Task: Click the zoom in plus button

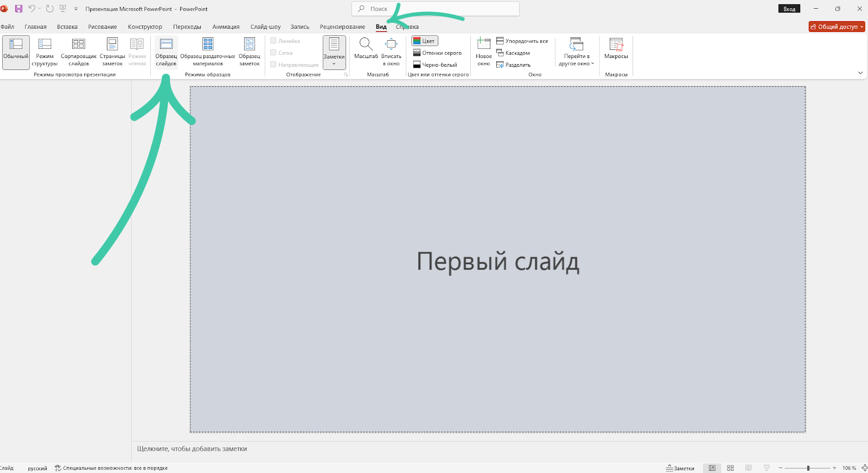Action: click(834, 468)
